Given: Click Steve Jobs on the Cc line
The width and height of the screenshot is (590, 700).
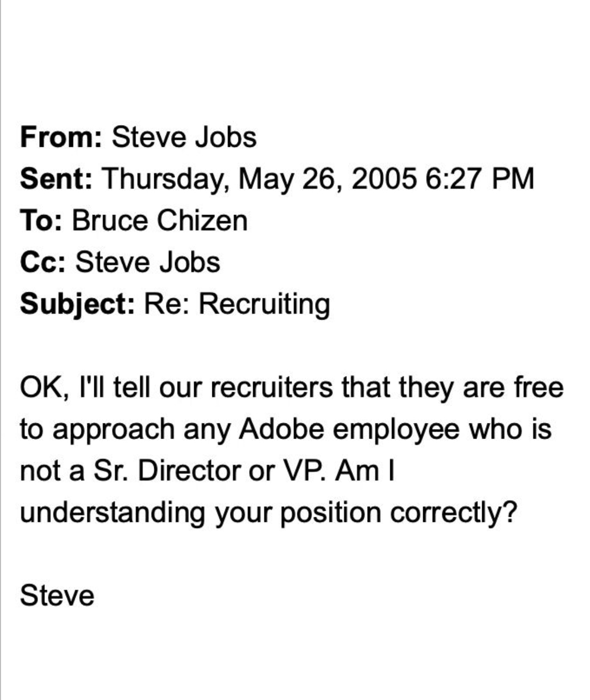Looking at the screenshot, I should [x=148, y=262].
